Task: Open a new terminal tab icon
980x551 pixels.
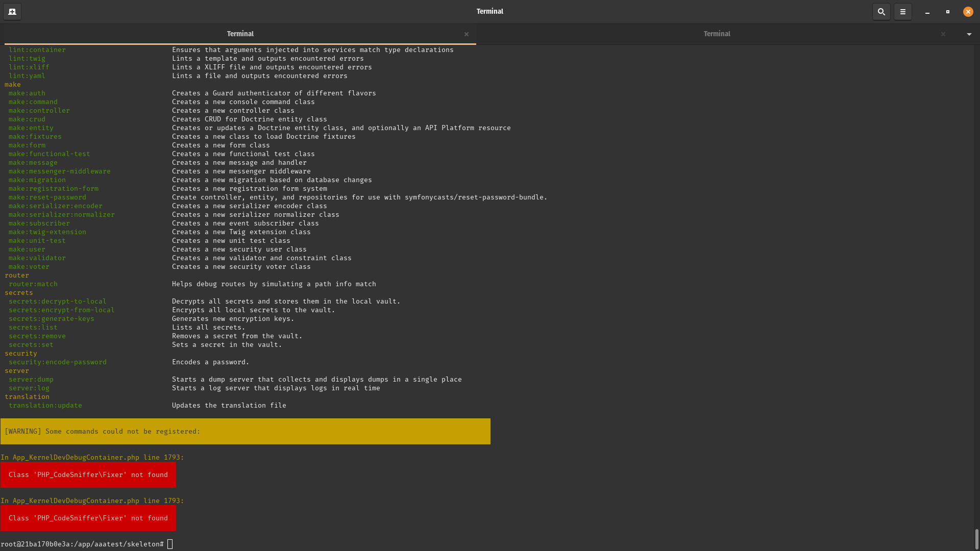Action: (x=12, y=11)
